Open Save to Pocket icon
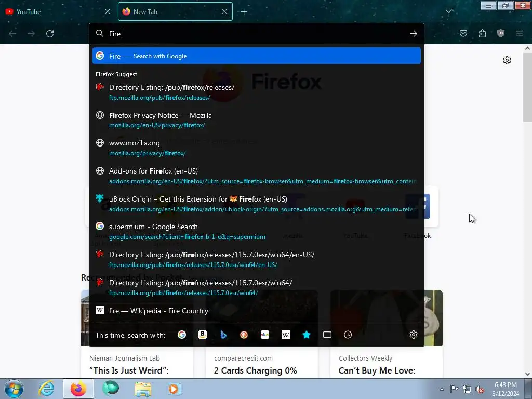This screenshot has width=532, height=399. 463,33
